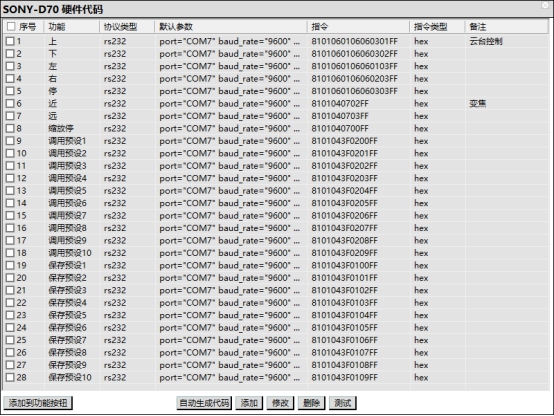Viewport: 554px width, 416px height.
Task: Click the 云台控制 remark cell
Action: pyautogui.click(x=486, y=41)
